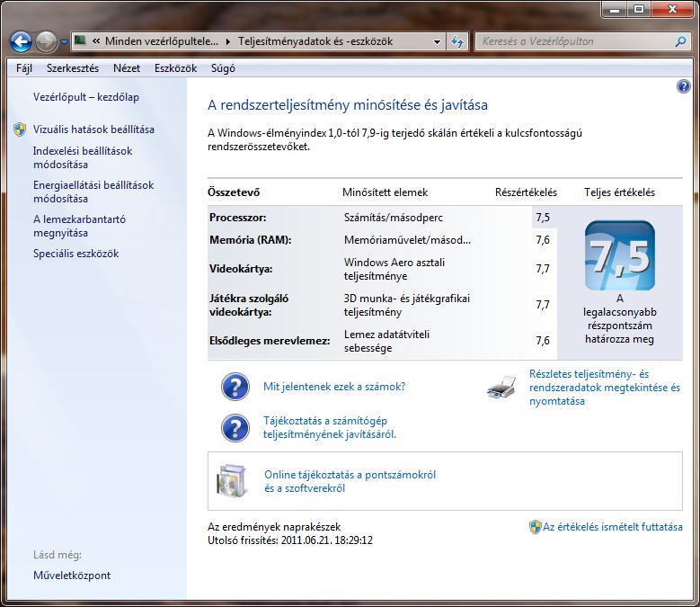Click 'Memóriaművelet/másod...' cell
This screenshot has width=700, height=607.
point(407,240)
